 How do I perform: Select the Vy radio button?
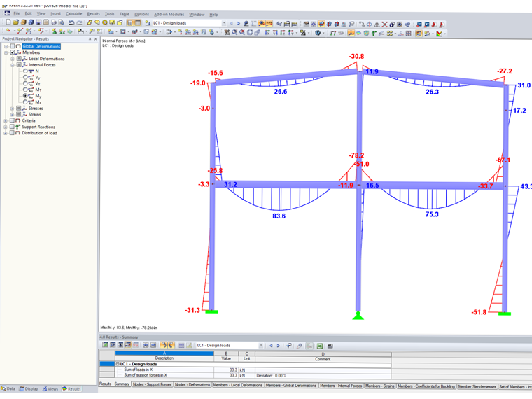[25, 77]
